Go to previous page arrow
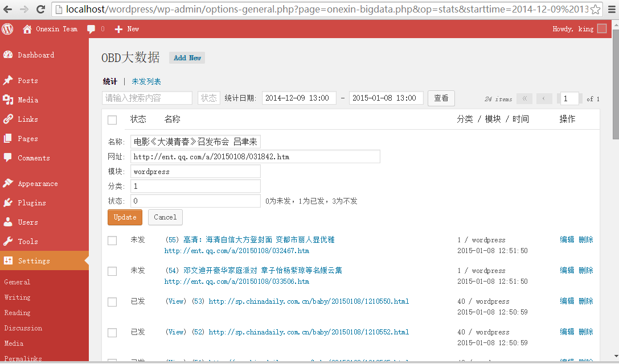The width and height of the screenshot is (619, 364). pyautogui.click(x=544, y=98)
